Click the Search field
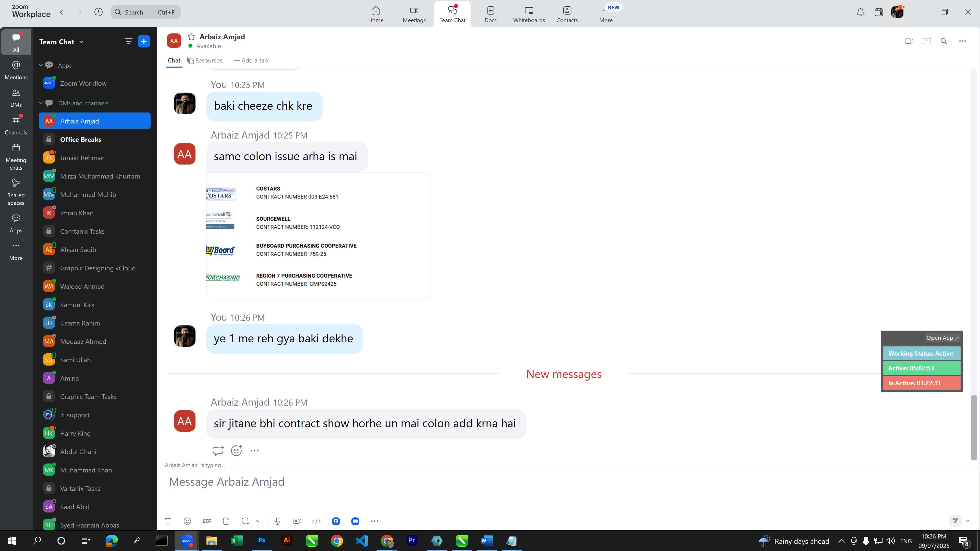 [x=145, y=12]
